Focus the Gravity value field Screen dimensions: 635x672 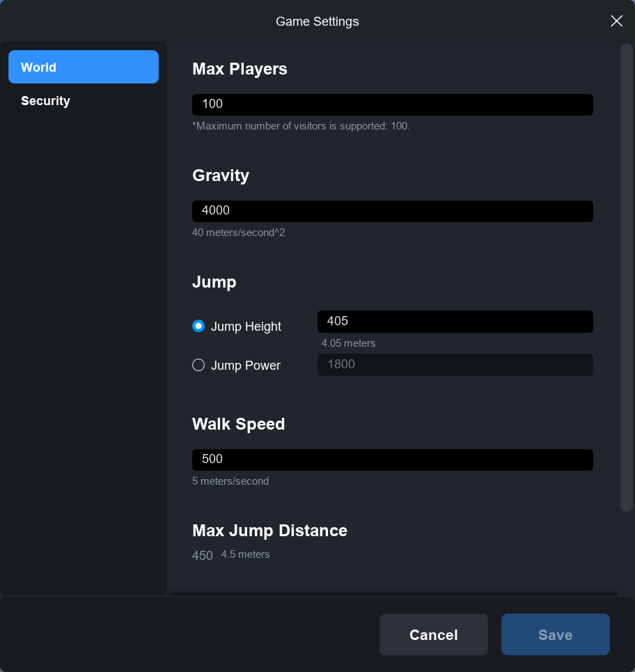point(392,211)
